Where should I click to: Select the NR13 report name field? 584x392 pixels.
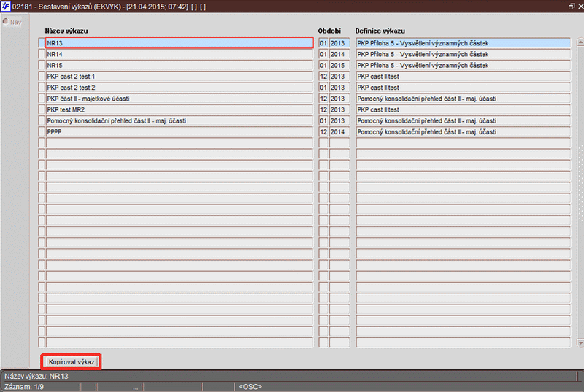[179, 43]
